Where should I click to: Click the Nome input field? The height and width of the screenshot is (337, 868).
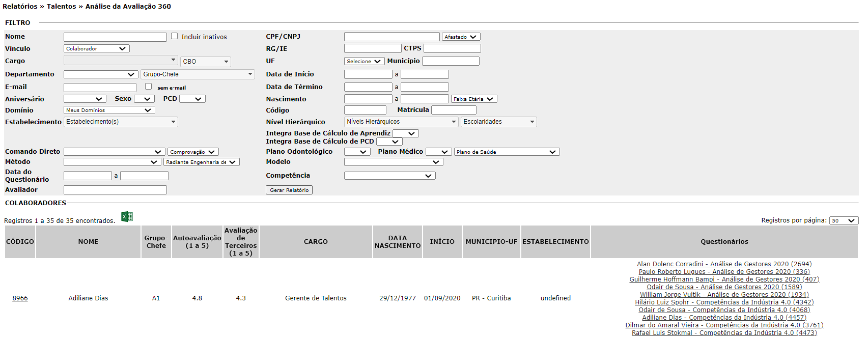click(x=115, y=37)
